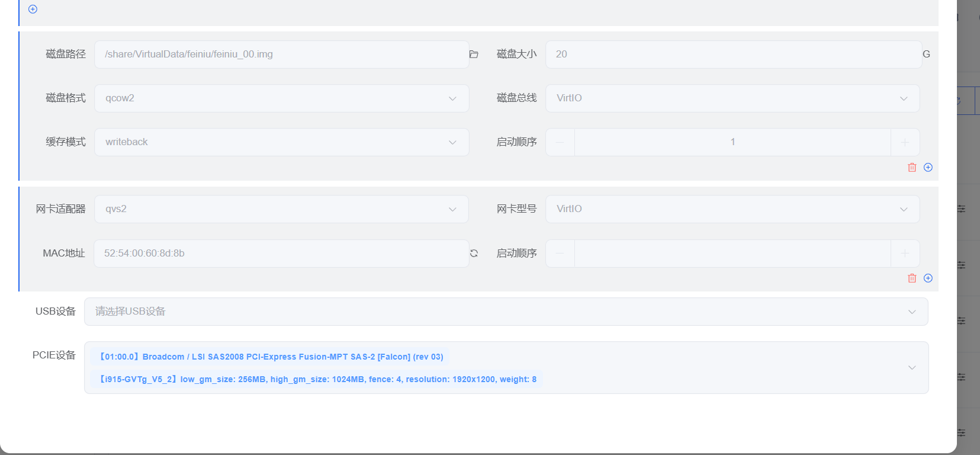Viewport: 980px width, 455px height.
Task: Select the i915-GVTg_V5_2 PCIE device tag
Action: 317,379
